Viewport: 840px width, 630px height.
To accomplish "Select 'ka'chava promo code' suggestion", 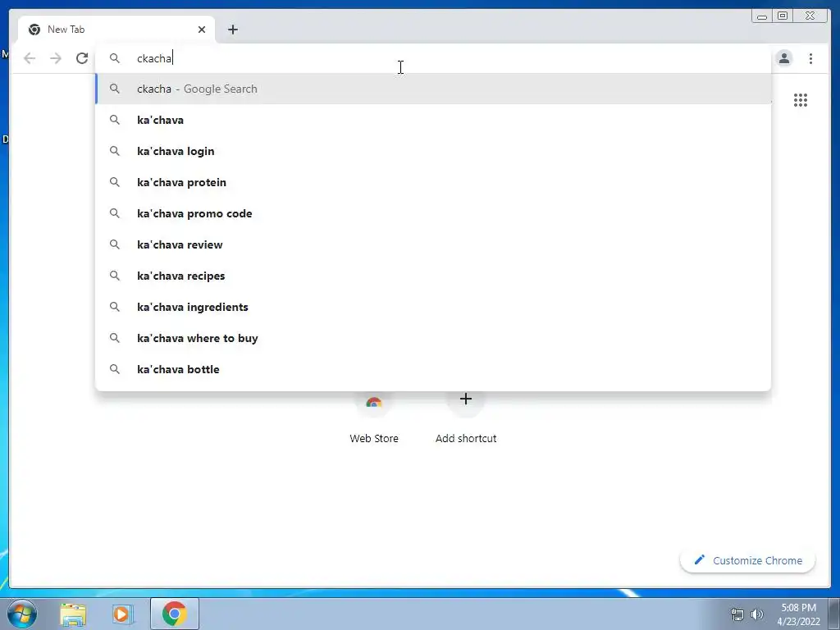I will pos(433,213).
